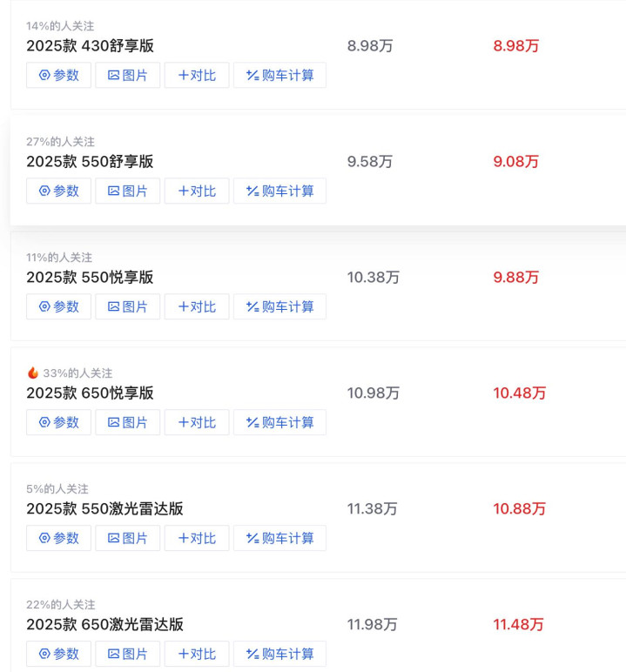Select the red 9.08万 price of 550舒享版
The width and height of the screenshot is (626, 672).
tap(515, 162)
